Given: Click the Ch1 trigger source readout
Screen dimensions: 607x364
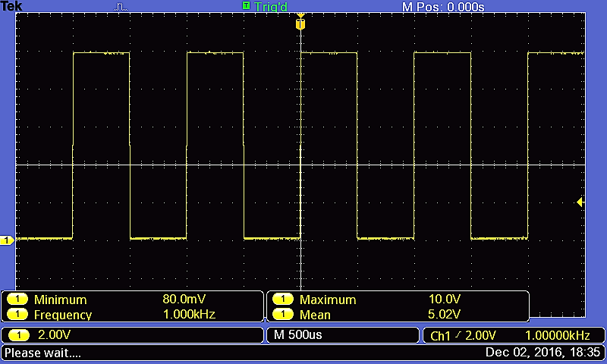Looking at the screenshot, I should pos(440,336).
